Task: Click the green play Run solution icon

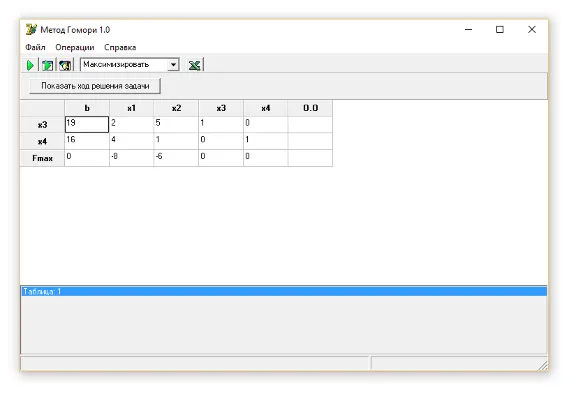Action: 30,65
